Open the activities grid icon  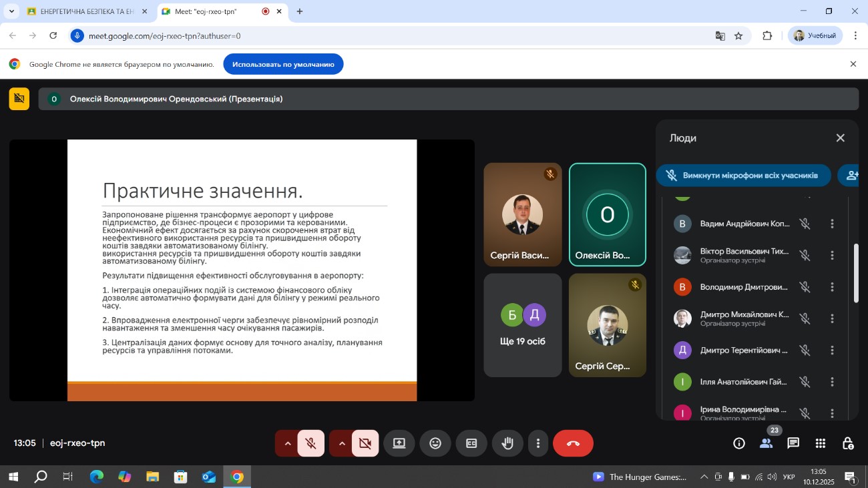tap(821, 443)
